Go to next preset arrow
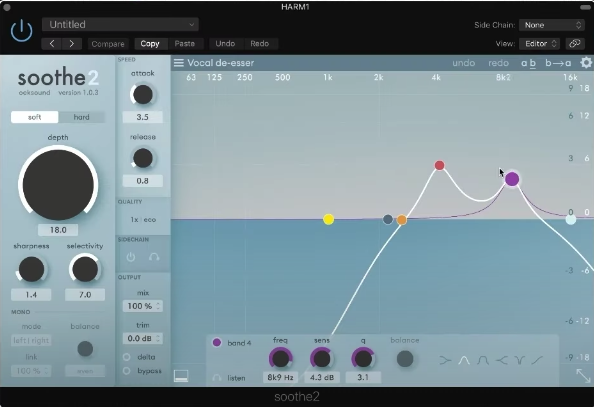 tap(72, 44)
